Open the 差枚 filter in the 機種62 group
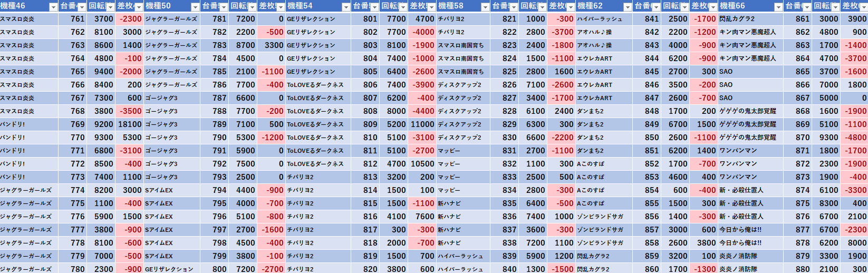Image resolution: width=868 pixels, height=273 pixels. tap(713, 7)
